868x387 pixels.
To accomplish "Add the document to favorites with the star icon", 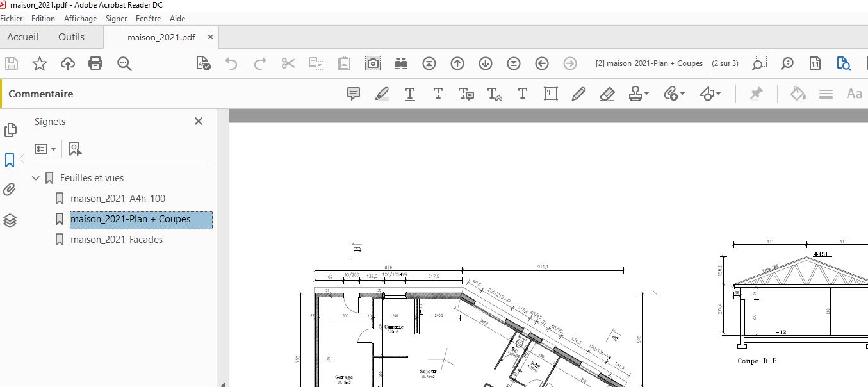I will pyautogui.click(x=40, y=63).
